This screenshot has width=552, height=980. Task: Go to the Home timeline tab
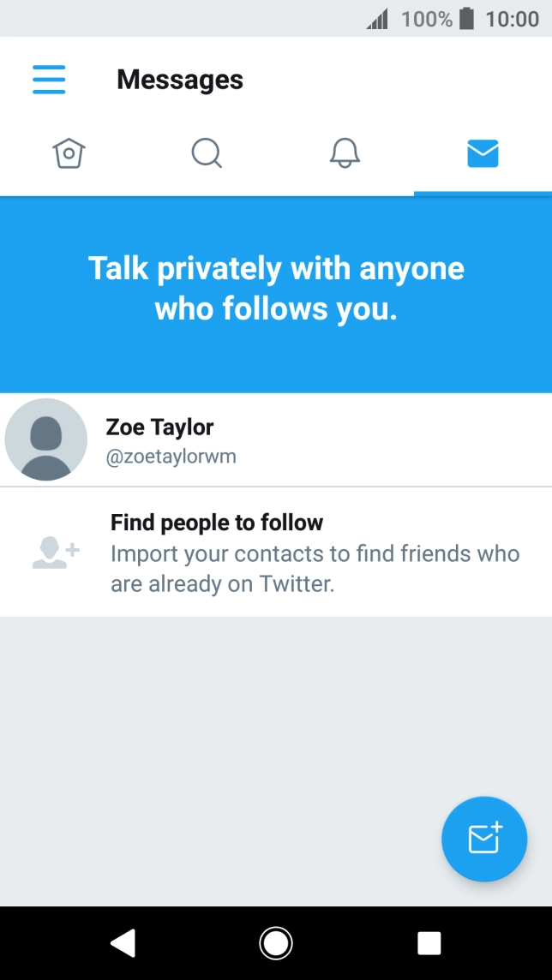click(x=69, y=154)
